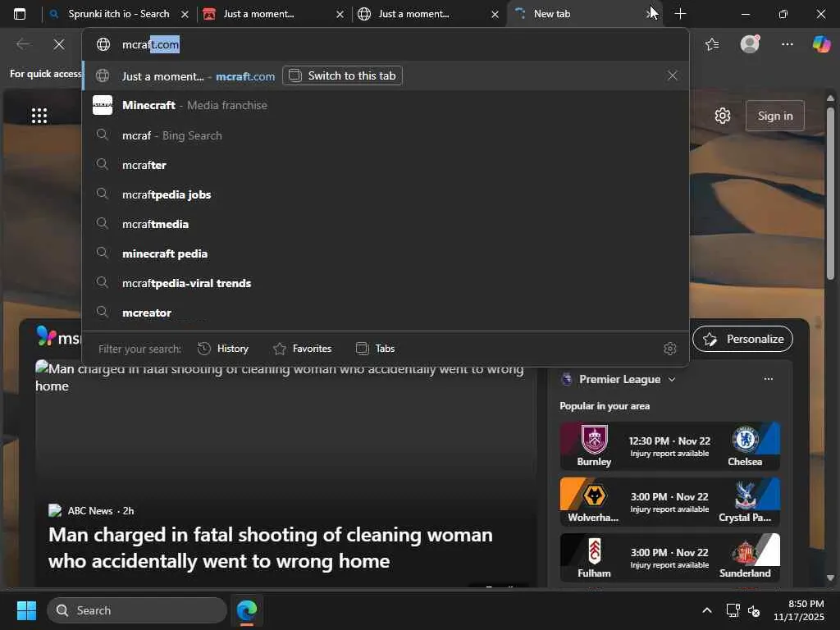840x630 pixels.
Task: Click the new tab plus button
Action: [680, 14]
